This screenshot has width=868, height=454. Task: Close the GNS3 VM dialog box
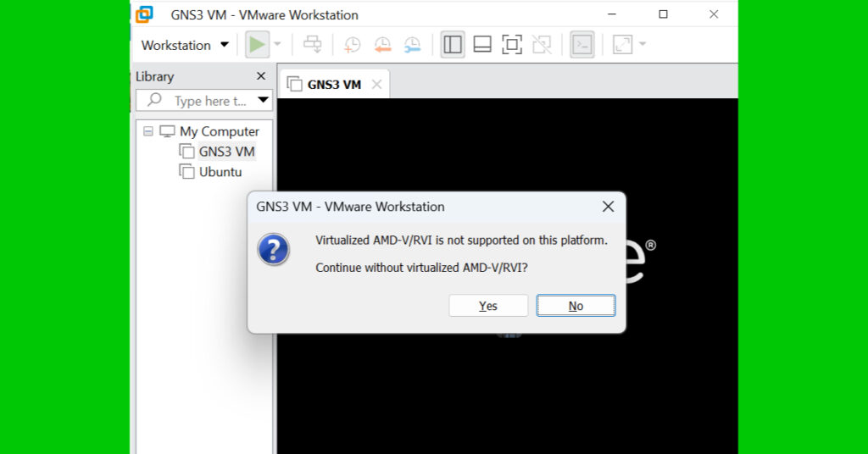[x=608, y=207]
